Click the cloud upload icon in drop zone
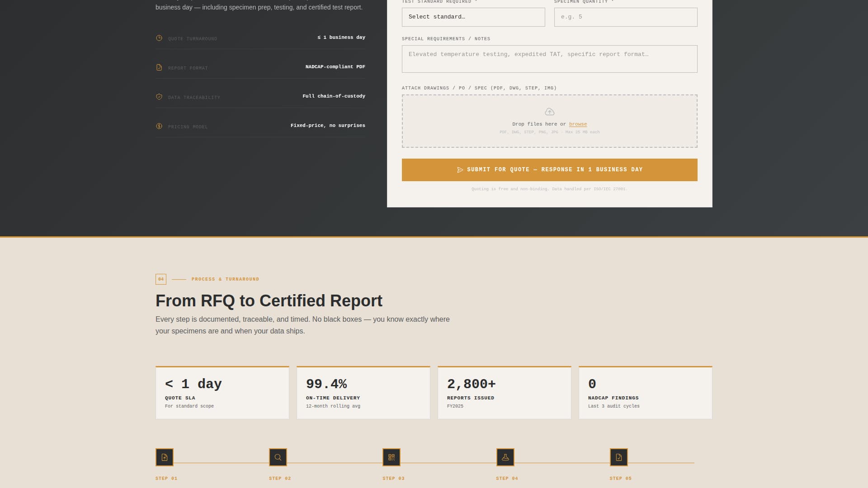This screenshot has width=868, height=488. click(550, 112)
